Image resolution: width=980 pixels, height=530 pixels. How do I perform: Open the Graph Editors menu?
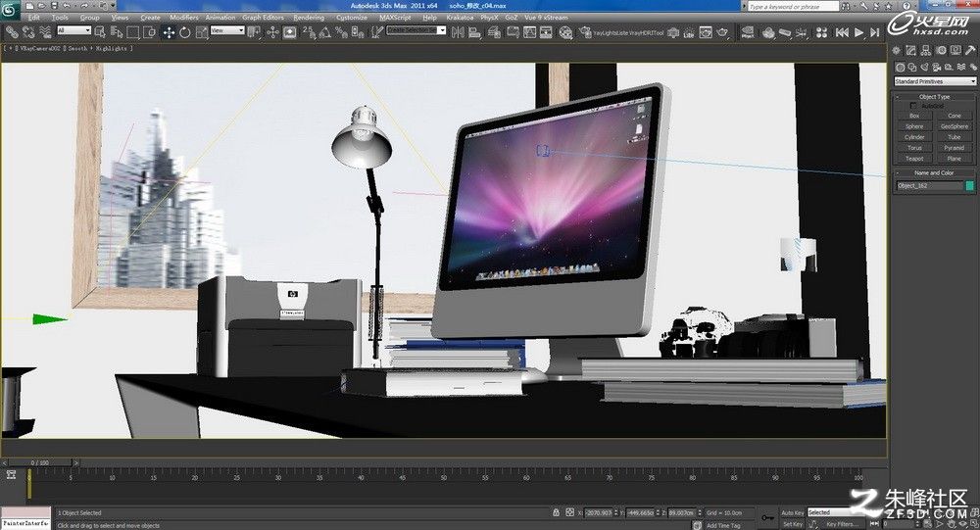point(263,18)
